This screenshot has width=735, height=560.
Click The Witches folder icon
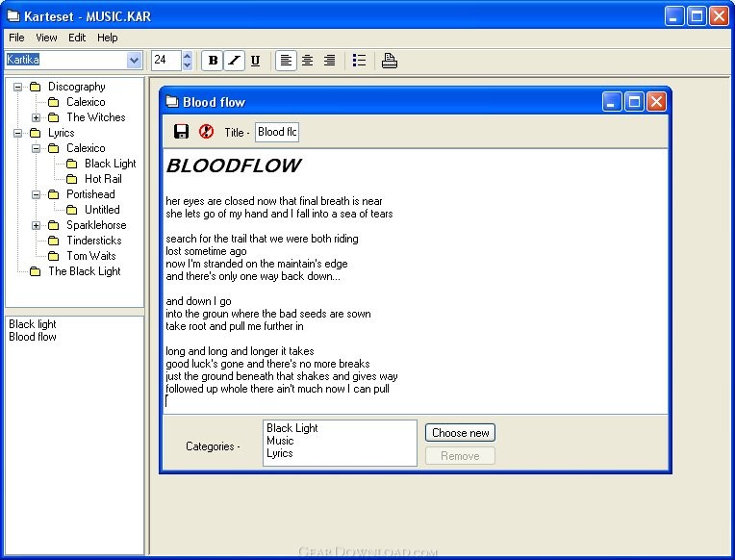(x=54, y=117)
